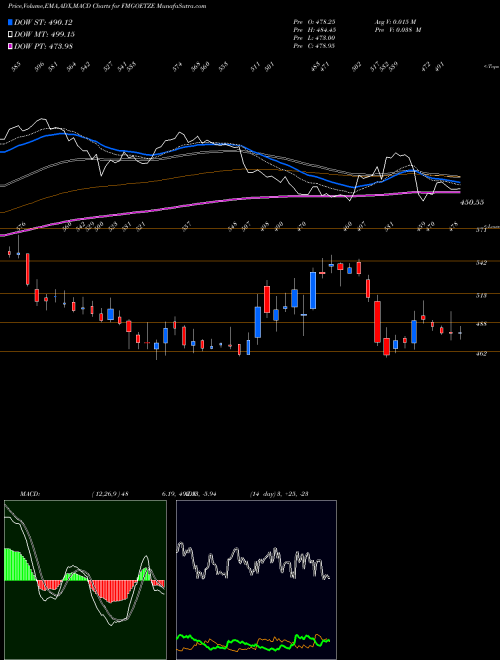Open the ADX indicator panel
This screenshot has height=660, width=500.
[x=256, y=580]
